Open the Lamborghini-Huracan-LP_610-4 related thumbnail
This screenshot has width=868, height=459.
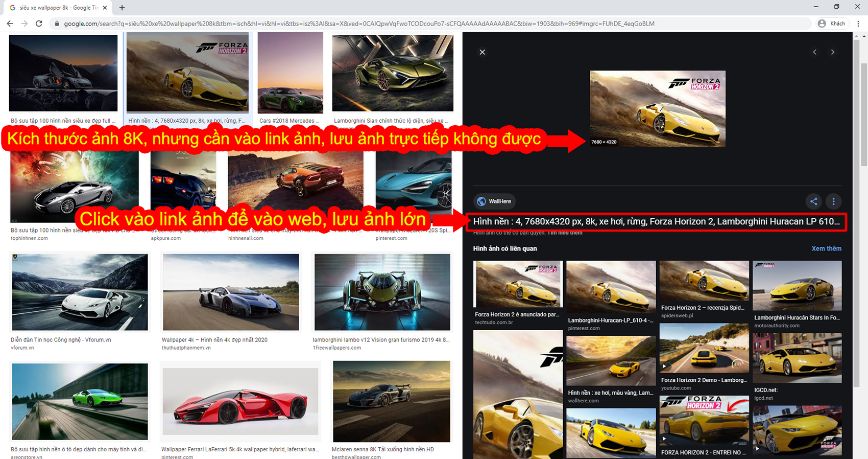[611, 287]
